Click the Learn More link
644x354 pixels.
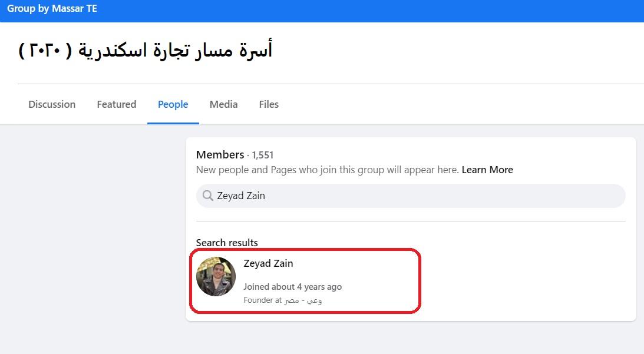click(487, 170)
